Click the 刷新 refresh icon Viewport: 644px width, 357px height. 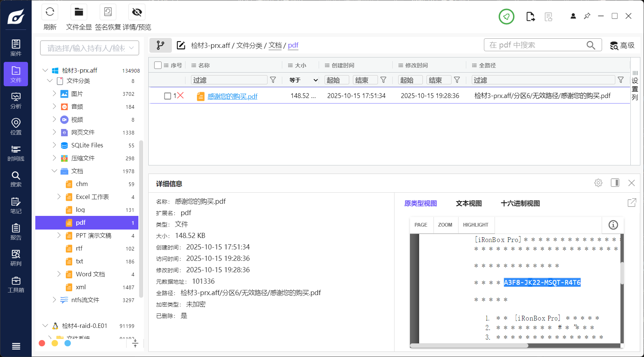50,12
